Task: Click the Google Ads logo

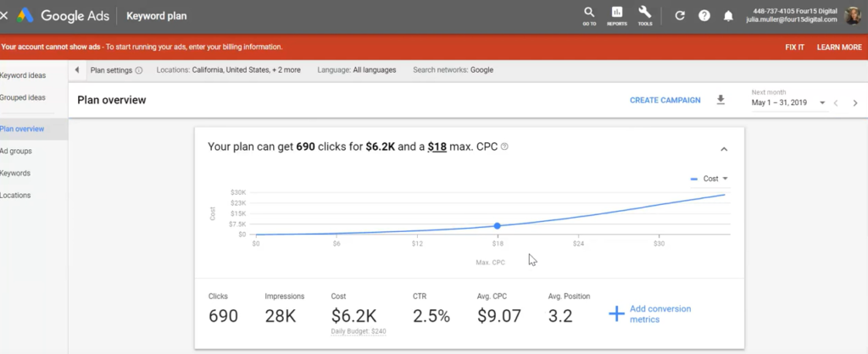Action: click(x=25, y=15)
